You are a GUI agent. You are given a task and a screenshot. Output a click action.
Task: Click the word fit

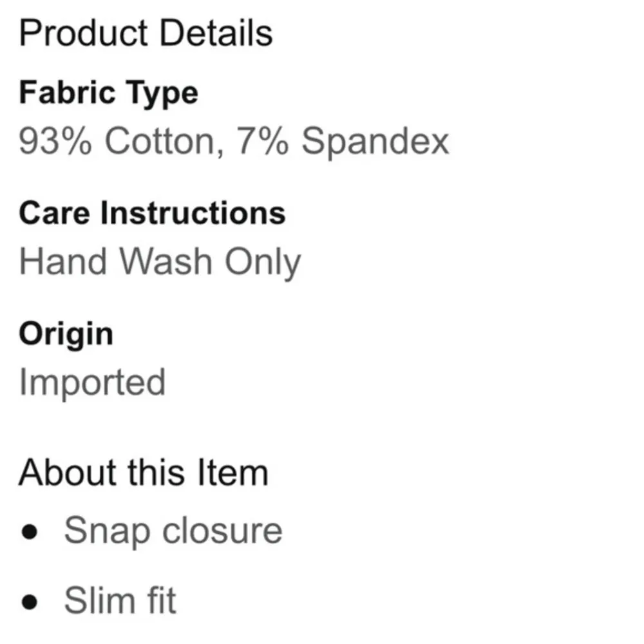(x=160, y=600)
